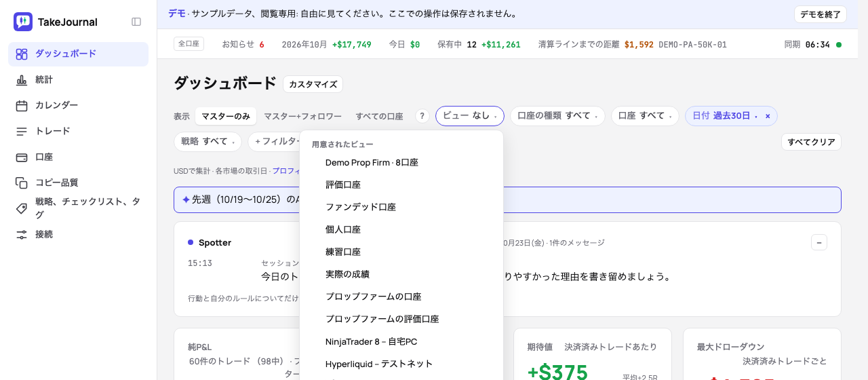Open ダッシュボード in the sidebar
The height and width of the screenshot is (380, 868).
coord(78,54)
